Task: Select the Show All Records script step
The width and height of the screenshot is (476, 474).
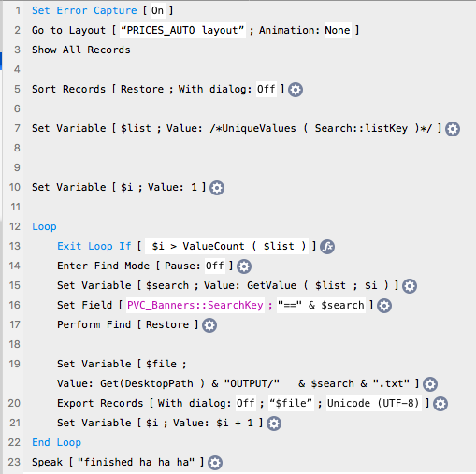Action: click(x=81, y=50)
